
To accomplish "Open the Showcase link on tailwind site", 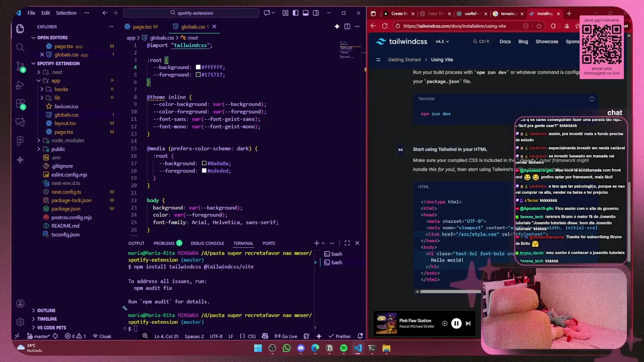I will (x=546, y=42).
